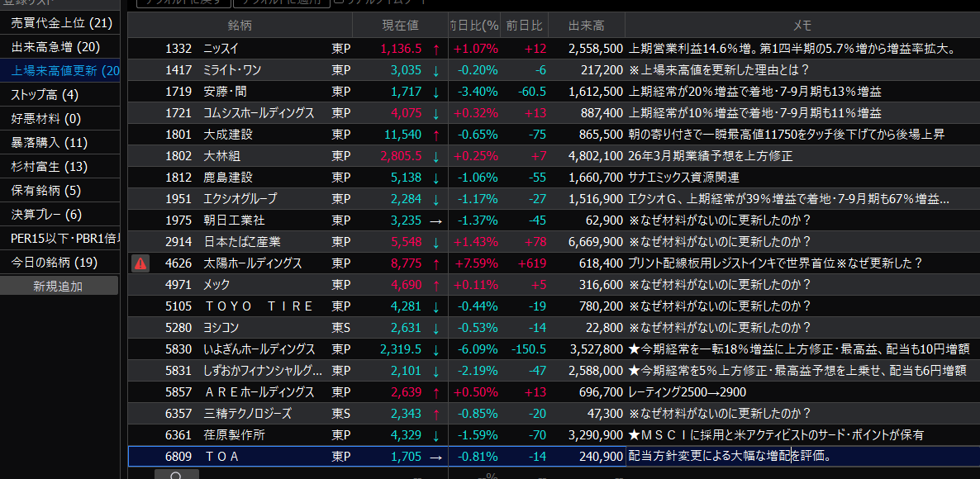Screen dimensions: 980x479
Task: Select the 今日の銘柄 (19) list
Action: [55, 263]
